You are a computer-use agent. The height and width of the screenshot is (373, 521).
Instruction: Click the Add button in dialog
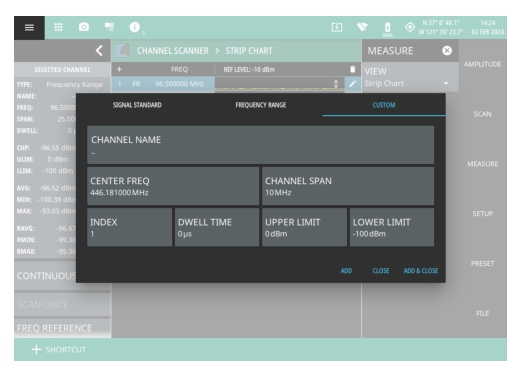346,271
